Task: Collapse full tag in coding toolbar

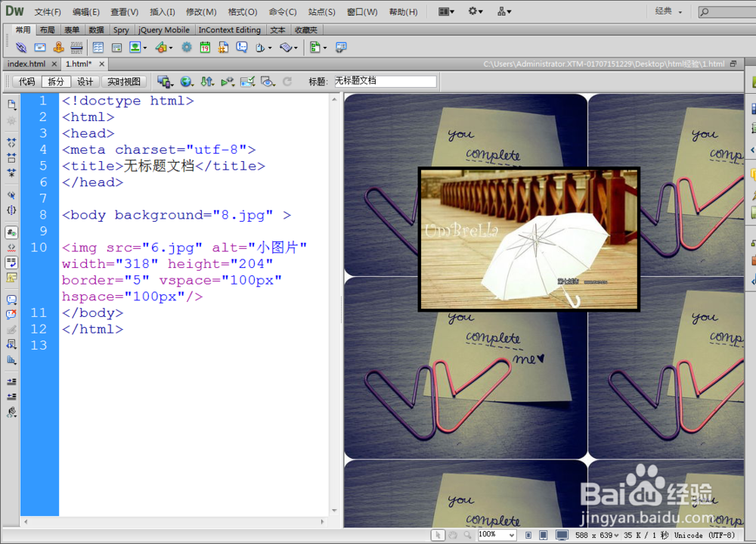Action: tap(11, 142)
